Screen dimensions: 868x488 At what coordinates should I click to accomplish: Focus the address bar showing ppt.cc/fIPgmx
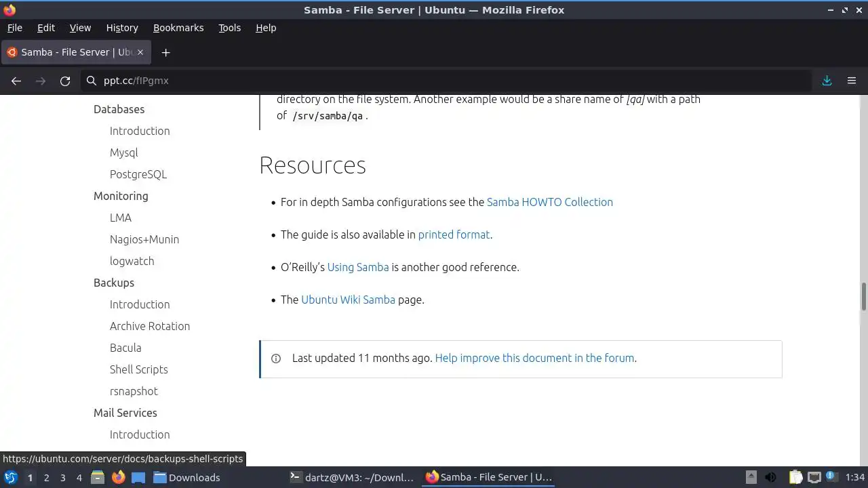[448, 81]
